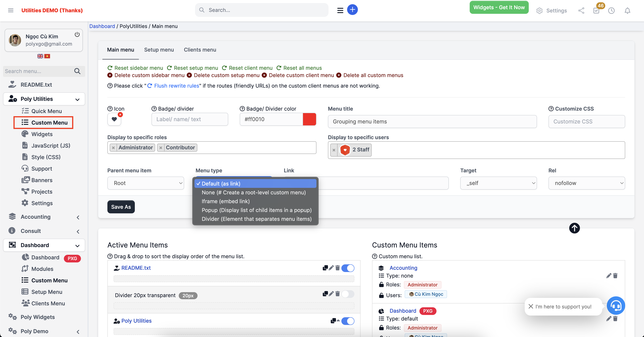Collapse the Accounting sidebar section
The height and width of the screenshot is (337, 644).
pyautogui.click(x=78, y=217)
